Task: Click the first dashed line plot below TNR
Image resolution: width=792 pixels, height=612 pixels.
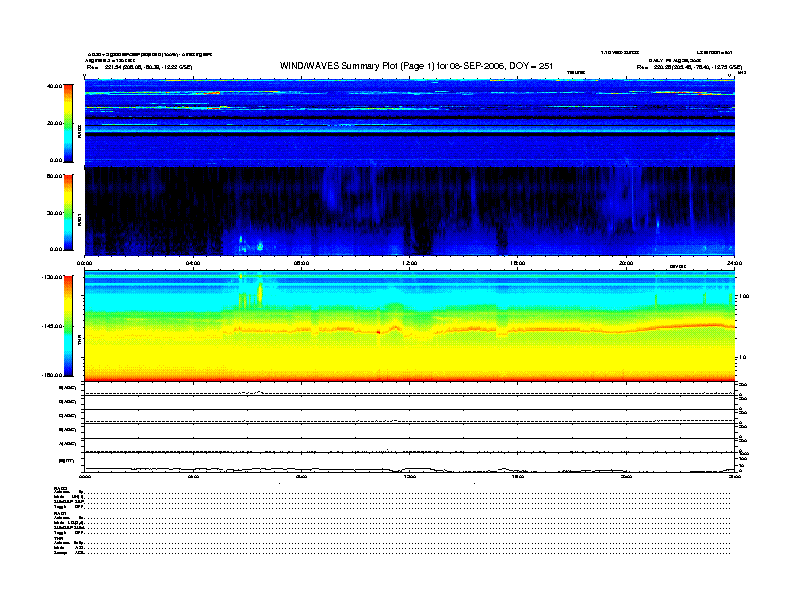Action: [x=410, y=389]
